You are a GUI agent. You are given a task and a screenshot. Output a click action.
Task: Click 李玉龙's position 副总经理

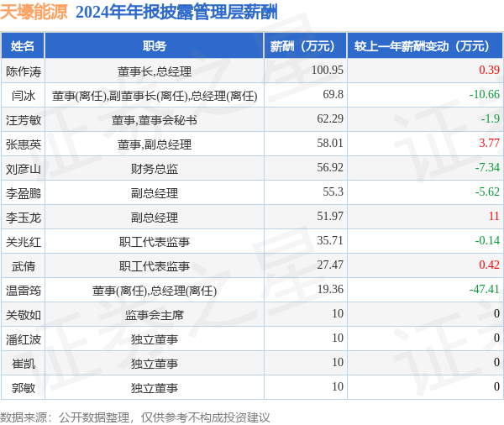click(x=155, y=218)
